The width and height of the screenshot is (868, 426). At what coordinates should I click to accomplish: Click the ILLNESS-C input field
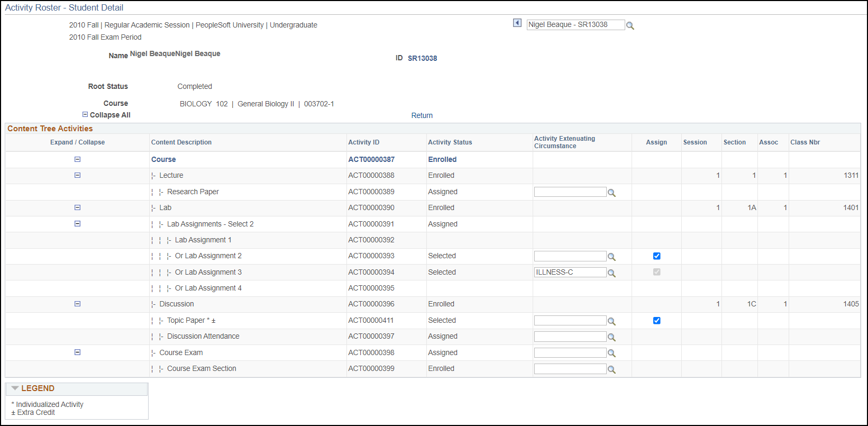(570, 272)
